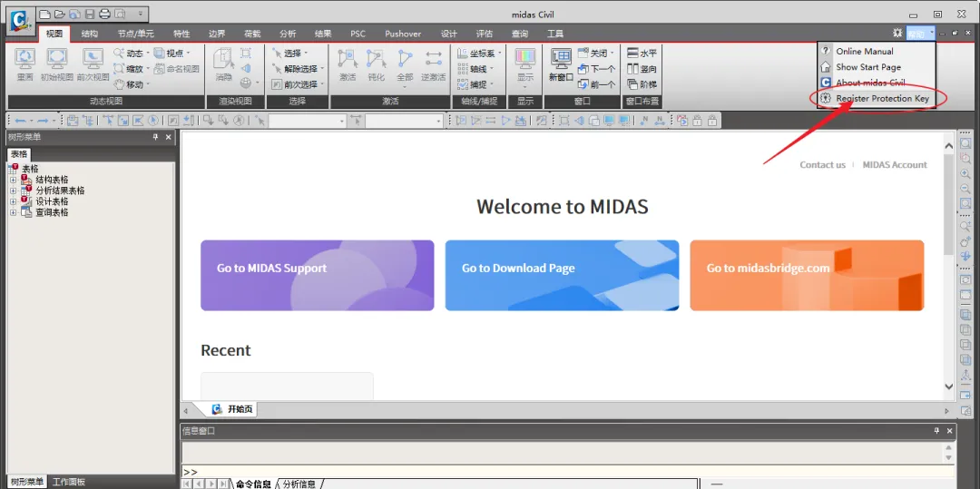Click the New file icon in quick access toolbar

tap(44, 14)
